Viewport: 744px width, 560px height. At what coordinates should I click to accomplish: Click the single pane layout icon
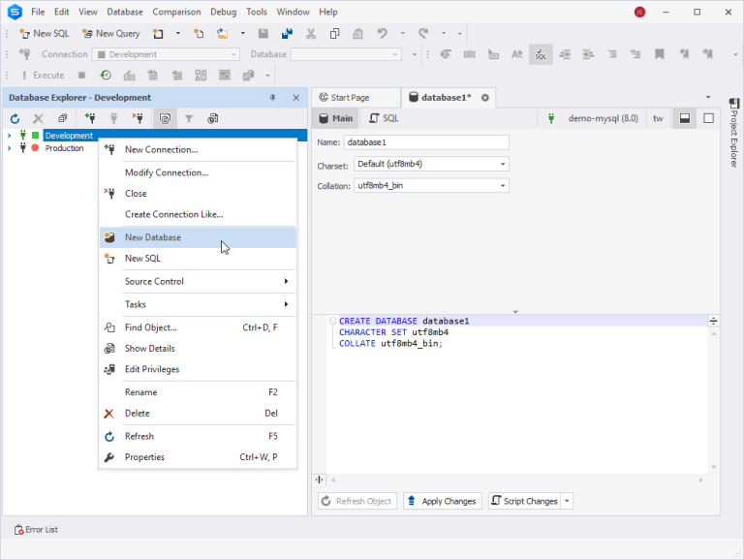tap(708, 118)
